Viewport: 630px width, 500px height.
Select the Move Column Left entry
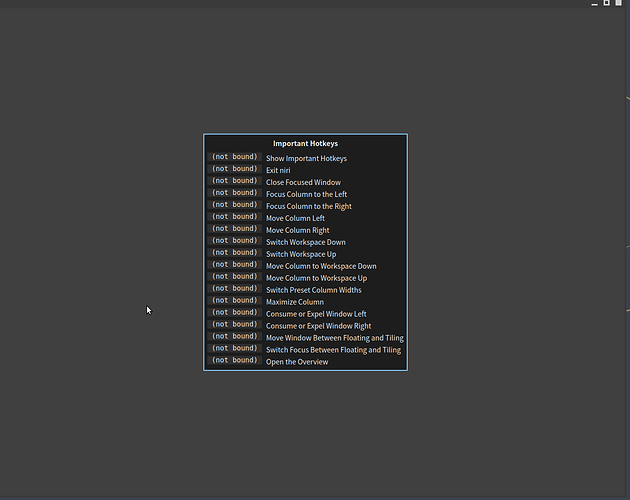coord(295,218)
